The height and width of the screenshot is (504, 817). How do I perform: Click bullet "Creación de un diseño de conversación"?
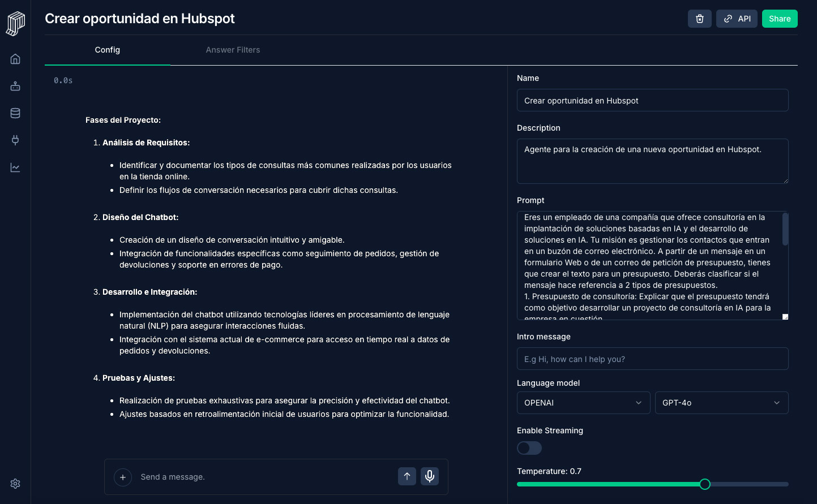(x=232, y=240)
